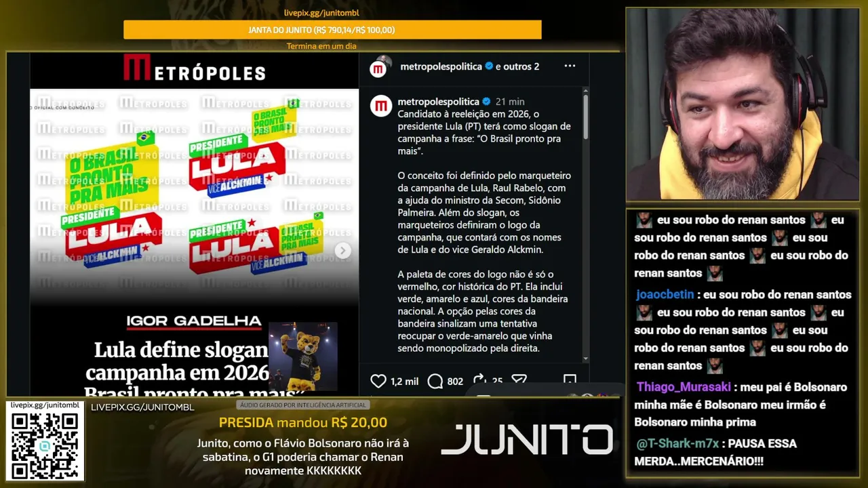Open the three-dot more options menu
Screen dimensions: 868x488
click(x=570, y=66)
